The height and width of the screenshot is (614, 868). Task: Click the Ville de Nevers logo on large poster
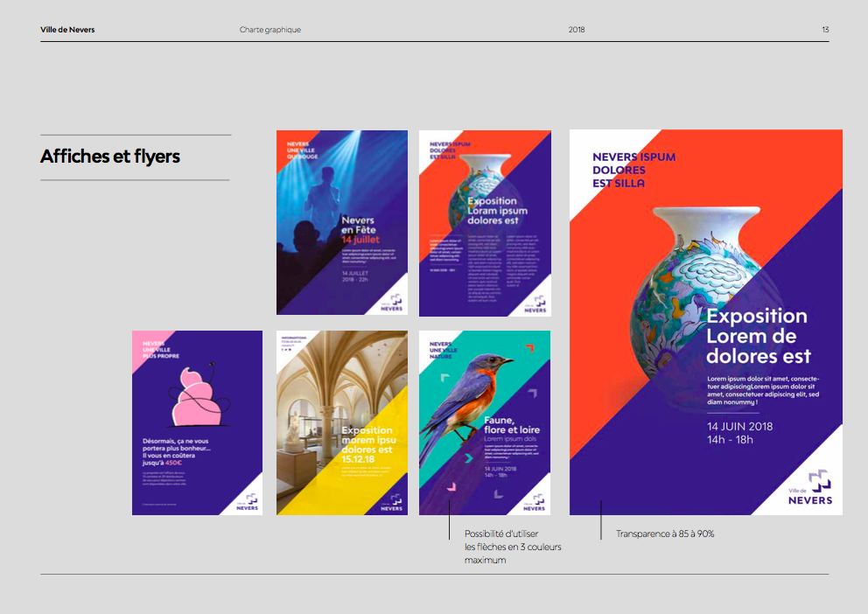pos(810,488)
